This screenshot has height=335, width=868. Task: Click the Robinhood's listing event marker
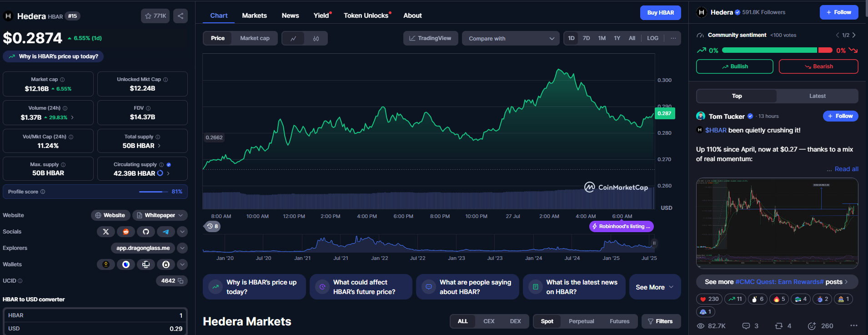point(621,226)
